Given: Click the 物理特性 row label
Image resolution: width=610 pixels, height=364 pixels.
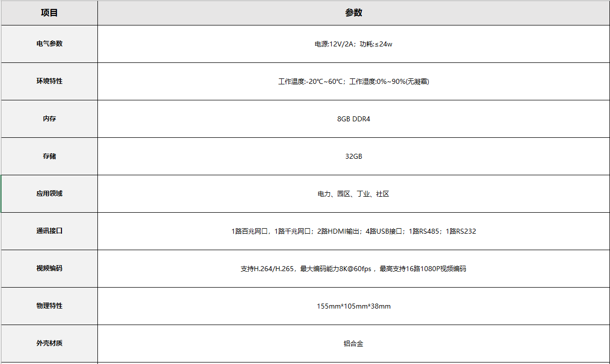Looking at the screenshot, I should coord(49,306).
